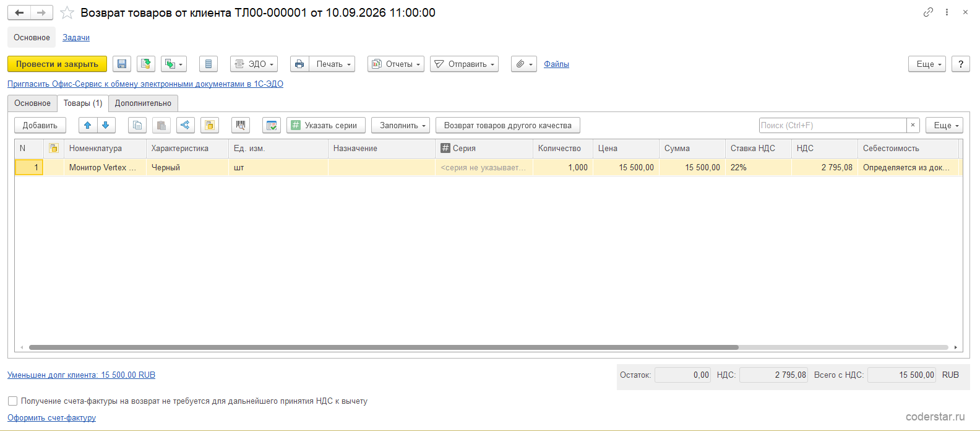Get a link to the document via the chain icon

[928, 12]
